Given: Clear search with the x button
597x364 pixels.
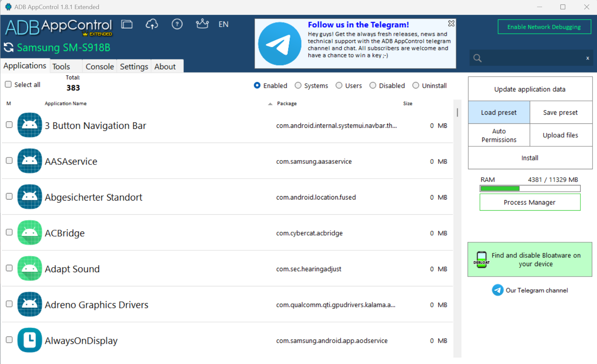Looking at the screenshot, I should [588, 58].
